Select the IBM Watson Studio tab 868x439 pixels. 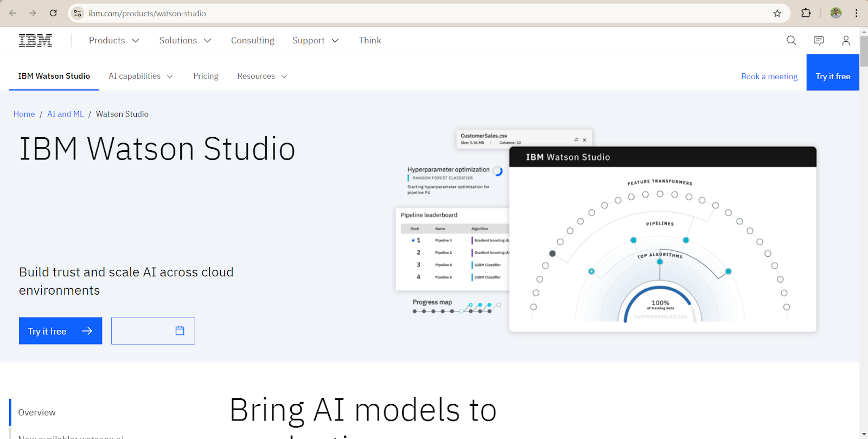54,76
